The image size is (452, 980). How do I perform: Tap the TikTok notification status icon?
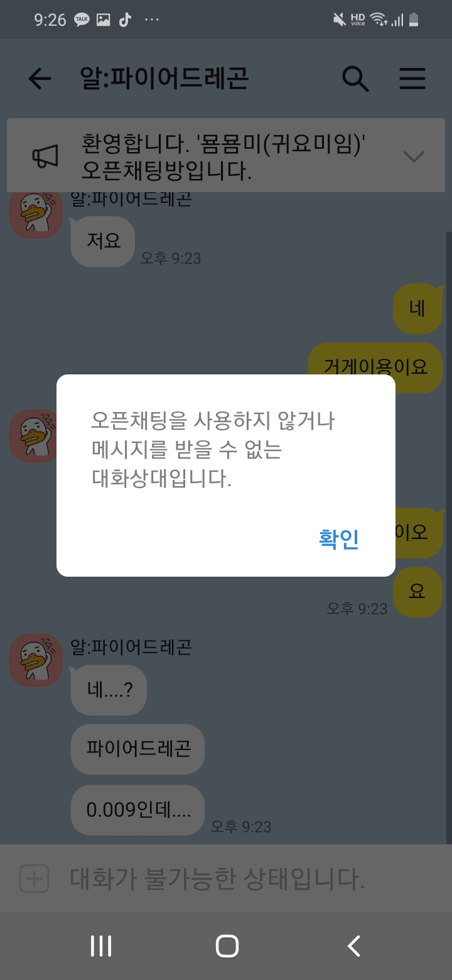click(125, 19)
